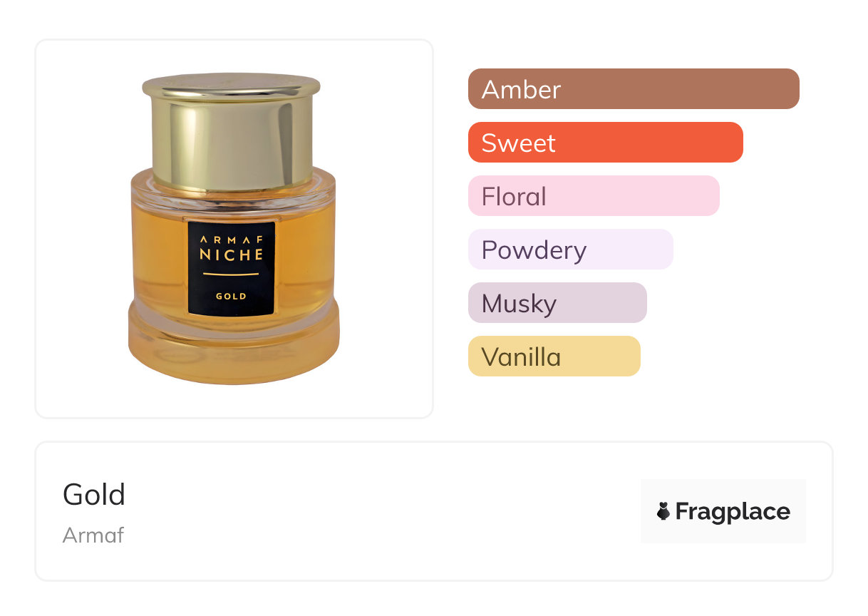Viewport: 868px width, 616px height.
Task: Click the Fragplace brand text
Action: click(x=733, y=511)
